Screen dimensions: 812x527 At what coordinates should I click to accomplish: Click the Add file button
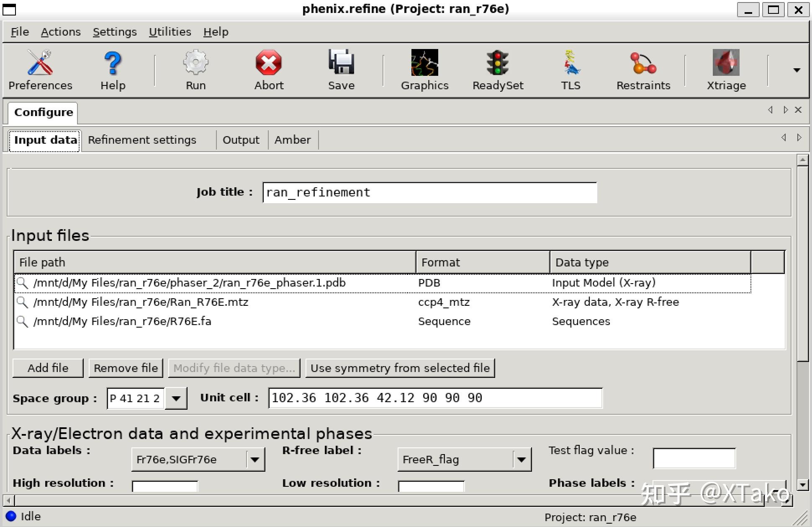tap(48, 368)
